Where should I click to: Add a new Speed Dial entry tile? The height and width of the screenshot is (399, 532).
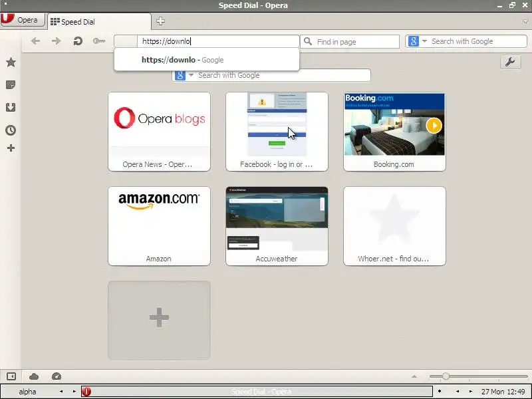pos(159,321)
